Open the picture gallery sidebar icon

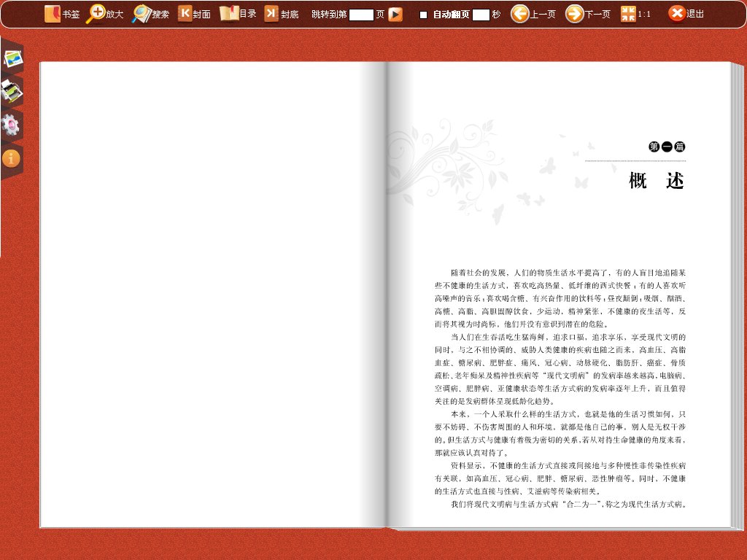pos(13,58)
